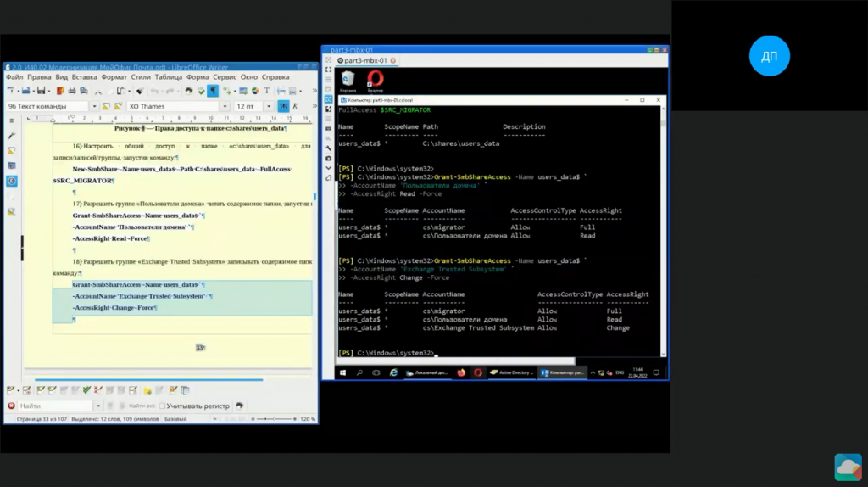Toggle fullscreen icon in remote viewer sidebar
This screenshot has width=868, height=487.
[x=328, y=70]
